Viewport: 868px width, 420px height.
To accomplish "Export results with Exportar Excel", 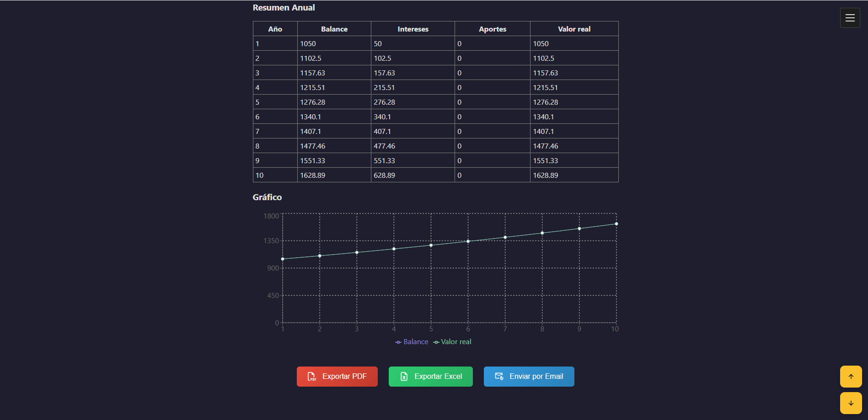I will click(x=430, y=377).
